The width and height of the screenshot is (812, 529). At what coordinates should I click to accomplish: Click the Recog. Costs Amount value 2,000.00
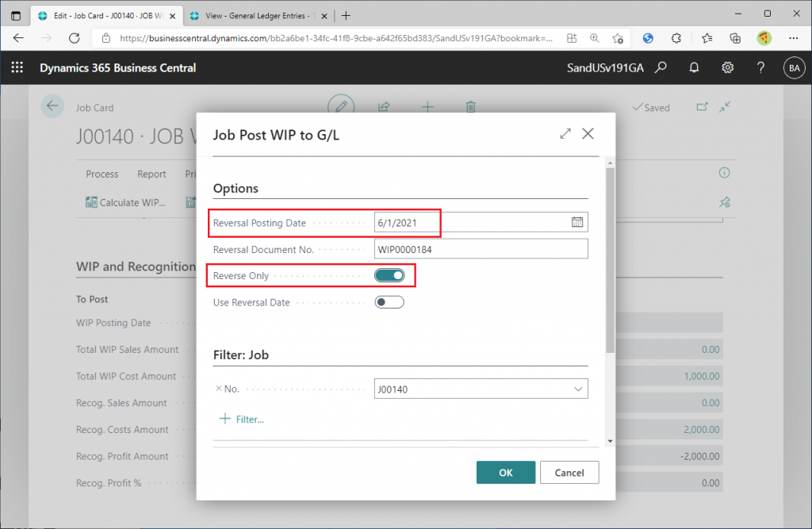click(701, 430)
